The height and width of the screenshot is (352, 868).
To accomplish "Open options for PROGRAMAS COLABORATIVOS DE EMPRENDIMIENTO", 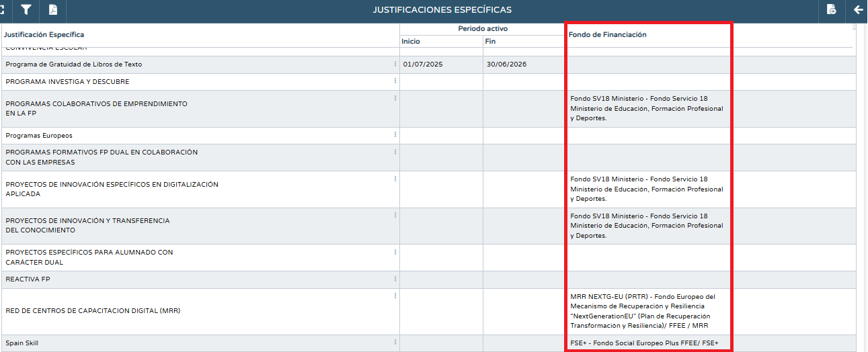I will point(395,98).
